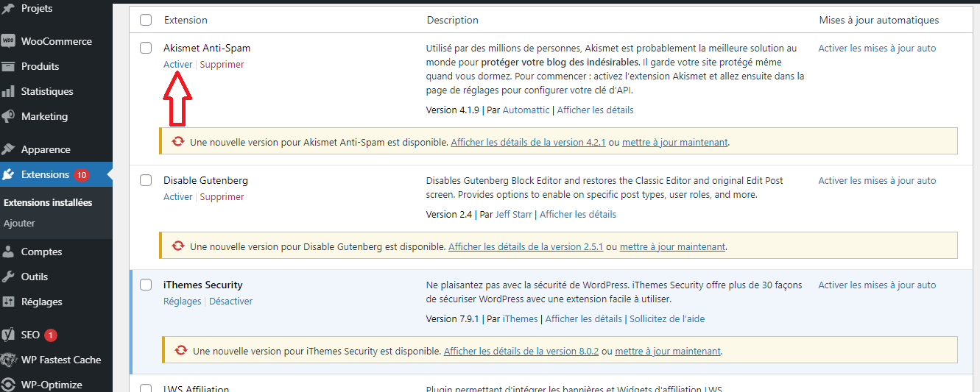The width and height of the screenshot is (980, 392).
Task: Click mettre à jour maintenant for Akismet
Action: click(675, 142)
